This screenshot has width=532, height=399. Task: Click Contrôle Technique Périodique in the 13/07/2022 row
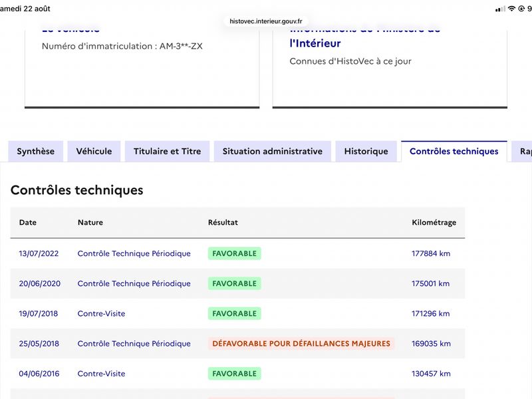coord(134,253)
